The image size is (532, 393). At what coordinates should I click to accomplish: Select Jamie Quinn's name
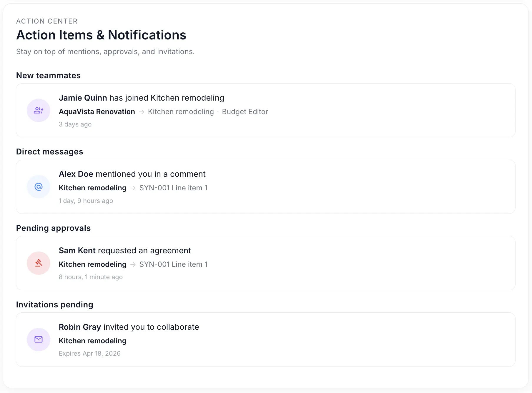[83, 98]
